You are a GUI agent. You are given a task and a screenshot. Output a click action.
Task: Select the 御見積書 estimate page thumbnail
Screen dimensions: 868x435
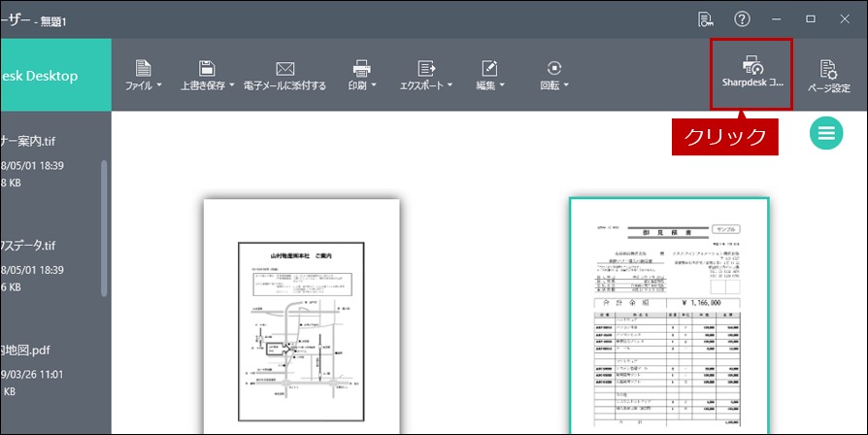coord(669,316)
